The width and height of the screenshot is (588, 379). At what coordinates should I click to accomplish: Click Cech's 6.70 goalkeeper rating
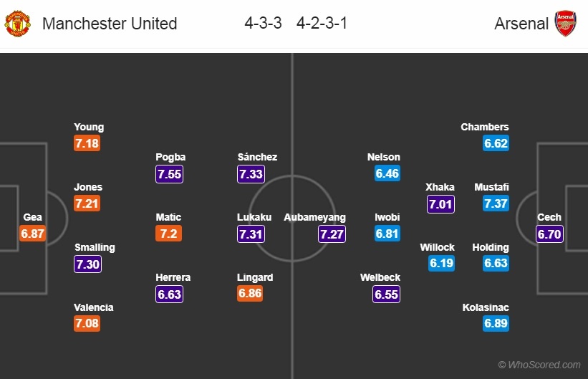pyautogui.click(x=549, y=234)
